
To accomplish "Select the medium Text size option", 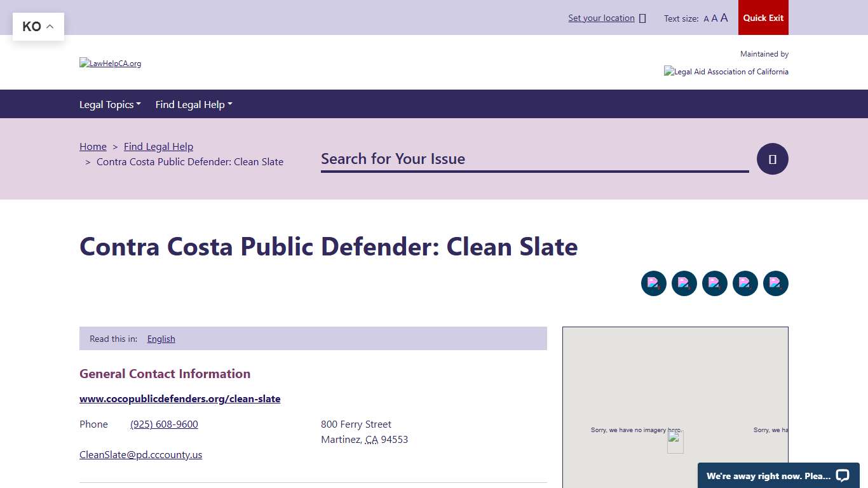I will pyautogui.click(x=714, y=18).
